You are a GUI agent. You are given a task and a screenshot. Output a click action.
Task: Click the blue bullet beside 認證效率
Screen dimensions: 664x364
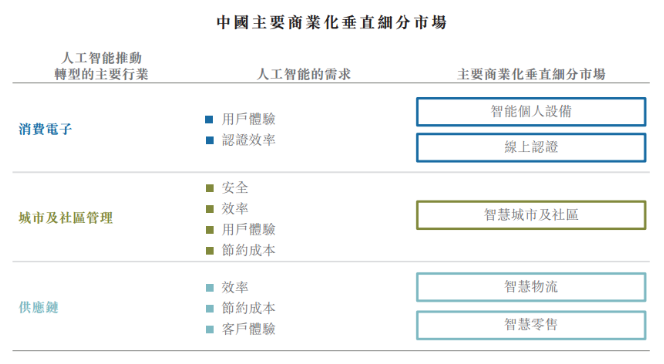pos(209,140)
